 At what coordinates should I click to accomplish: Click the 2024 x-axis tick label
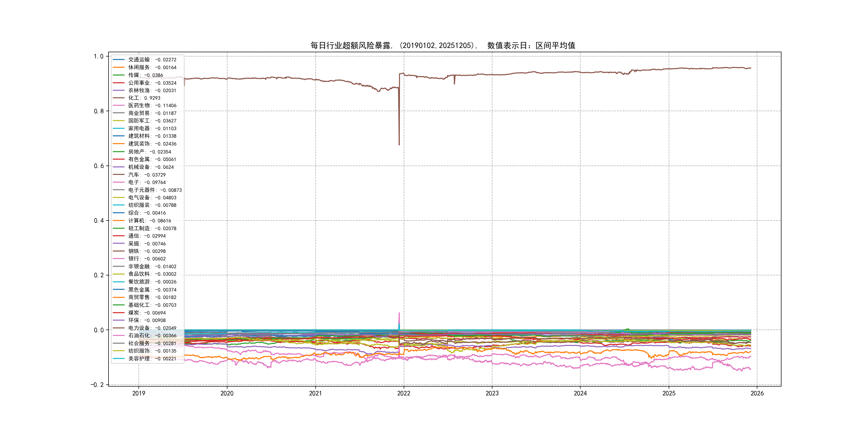pos(580,393)
